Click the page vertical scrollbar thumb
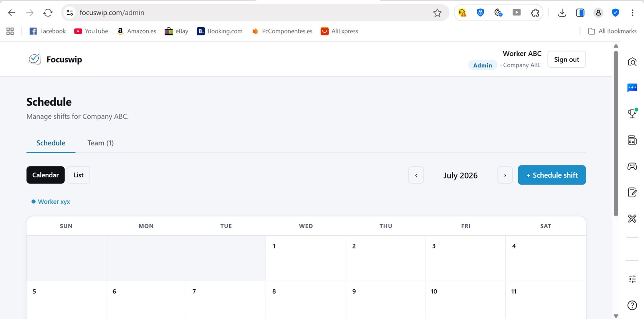Viewport: 644px width, 320px height. [x=616, y=133]
